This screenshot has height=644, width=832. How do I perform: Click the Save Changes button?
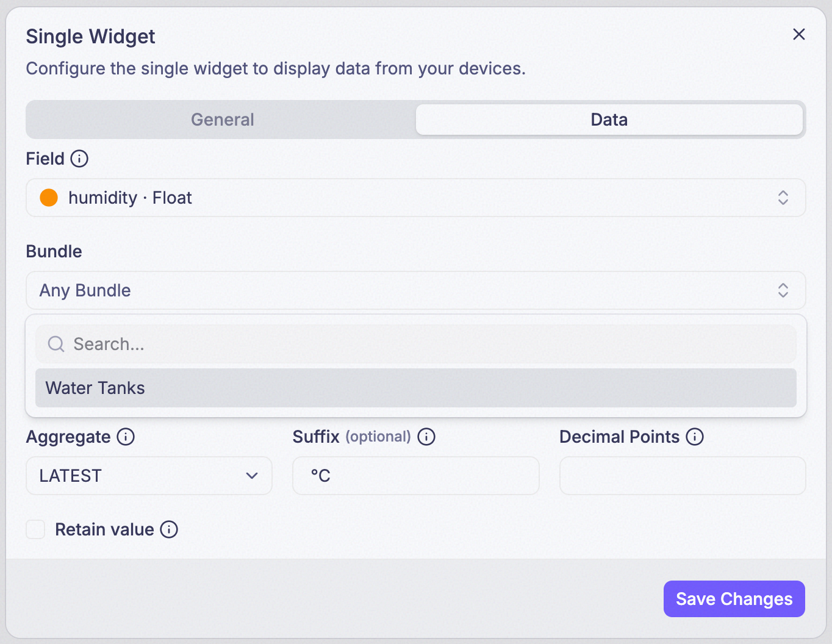[734, 599]
